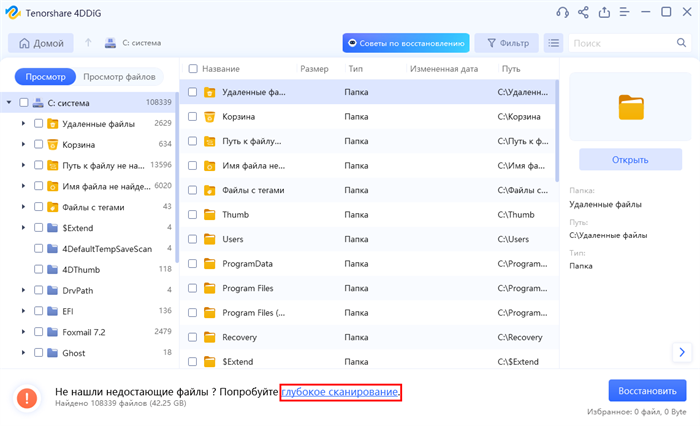Expand the EFI tree node
Image resolution: width=700 pixels, height=426 pixels.
[x=23, y=311]
